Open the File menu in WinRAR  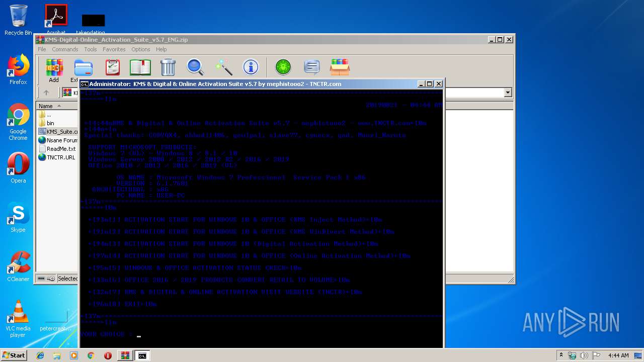pos(42,49)
